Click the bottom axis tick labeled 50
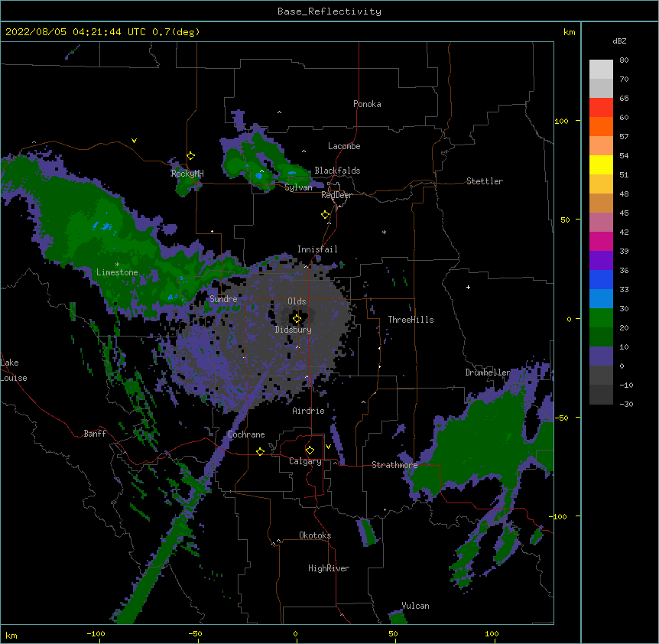The width and height of the screenshot is (659, 644). click(x=393, y=633)
